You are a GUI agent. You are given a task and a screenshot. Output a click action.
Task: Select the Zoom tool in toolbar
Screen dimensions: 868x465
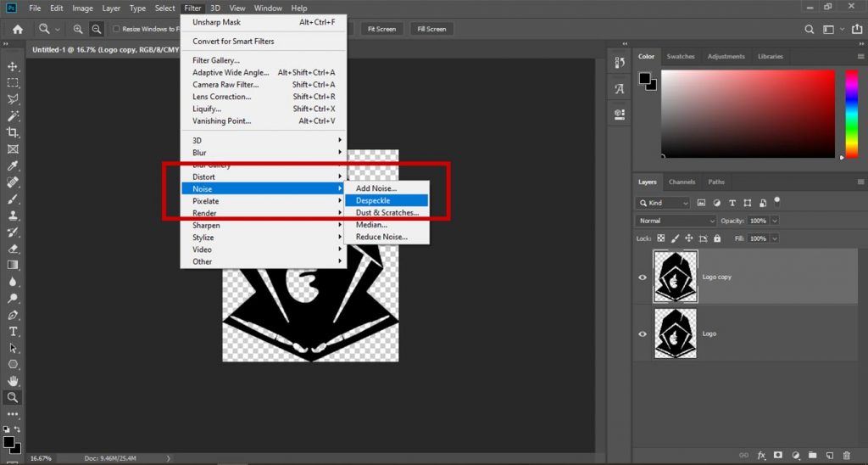pyautogui.click(x=13, y=397)
